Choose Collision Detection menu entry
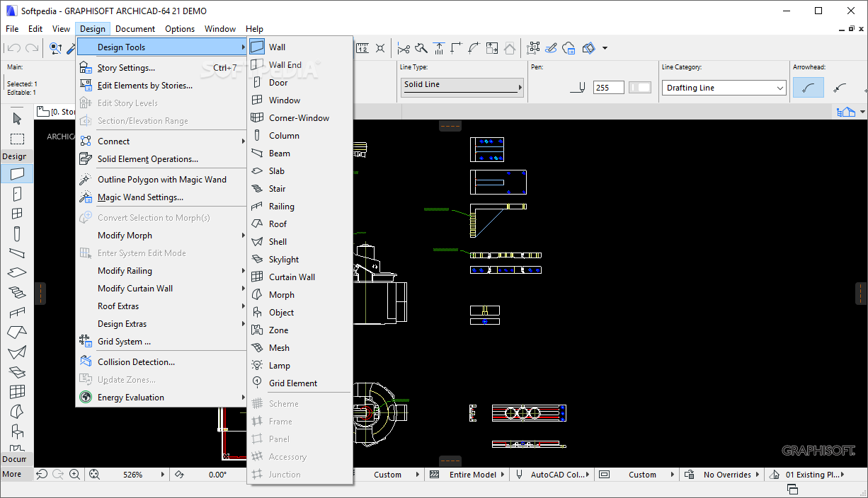Image resolution: width=868 pixels, height=498 pixels. [x=161, y=362]
